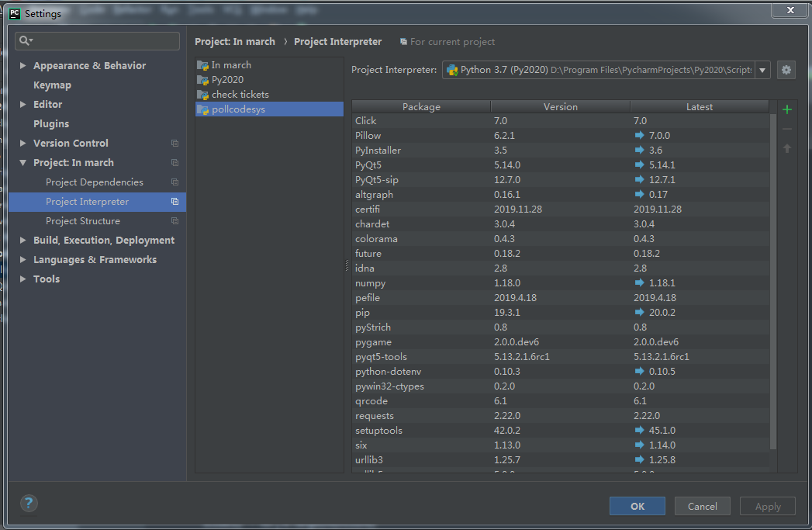Click the PyCharm logo in title bar
The height and width of the screenshot is (530, 812).
tap(15, 13)
